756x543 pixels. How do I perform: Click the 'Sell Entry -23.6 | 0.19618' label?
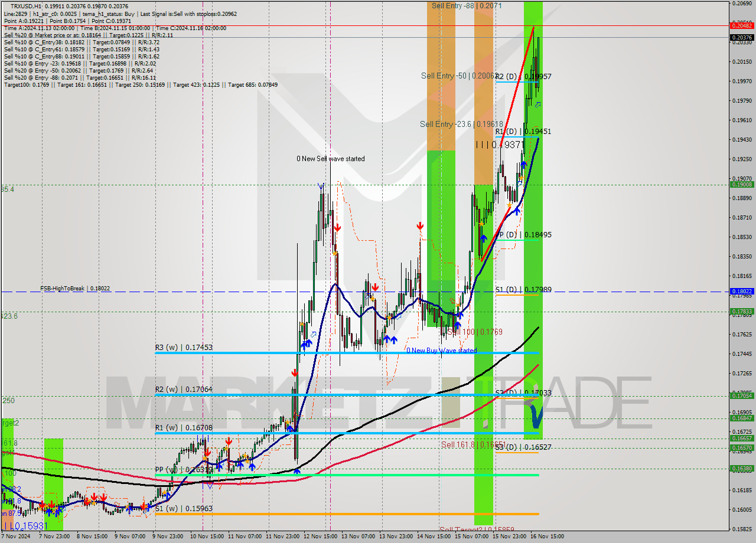[461, 124]
